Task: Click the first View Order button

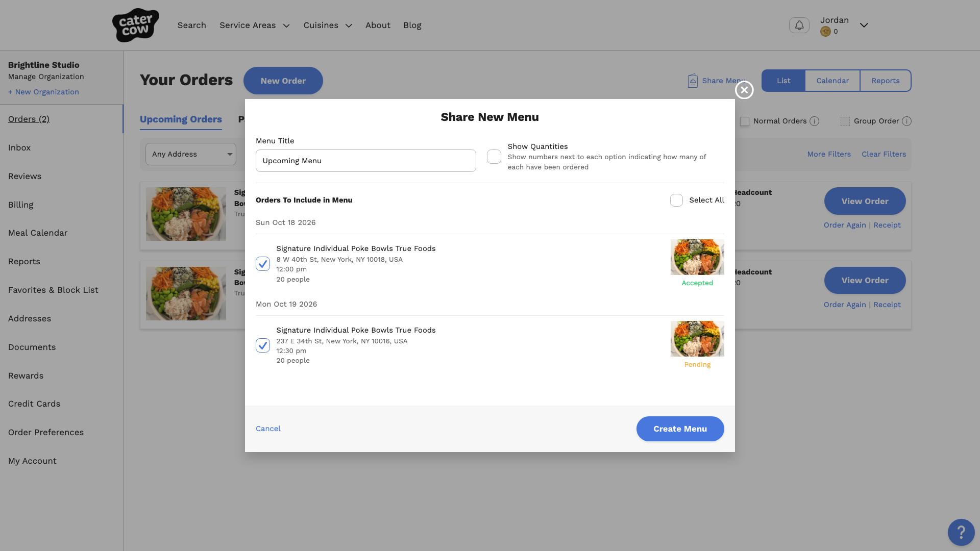Action: [865, 201]
